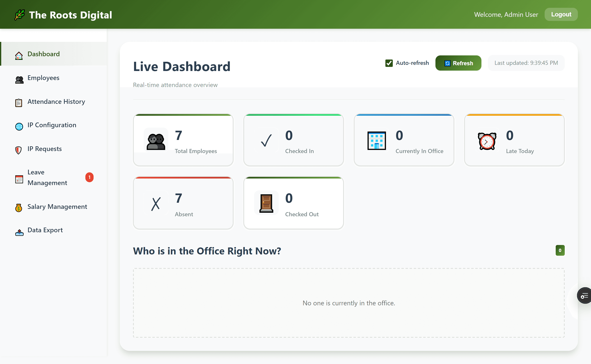Click the leaf logo icon in header

click(x=20, y=15)
